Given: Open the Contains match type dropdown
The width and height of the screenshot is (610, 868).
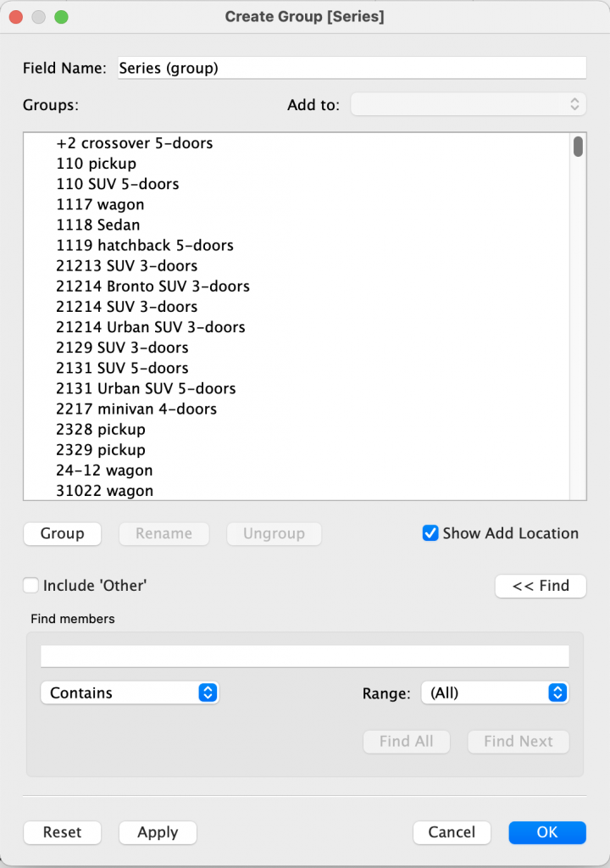Looking at the screenshot, I should tap(129, 693).
